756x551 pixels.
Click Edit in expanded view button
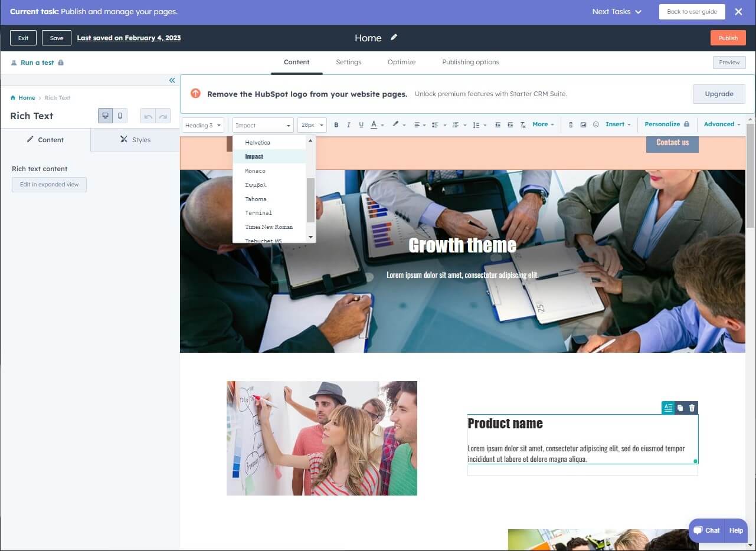point(49,185)
